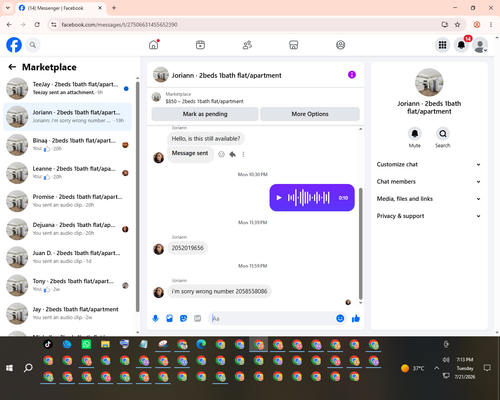Screen dimensions: 500x400
Task: Click the browser address bar URL
Action: [119, 25]
